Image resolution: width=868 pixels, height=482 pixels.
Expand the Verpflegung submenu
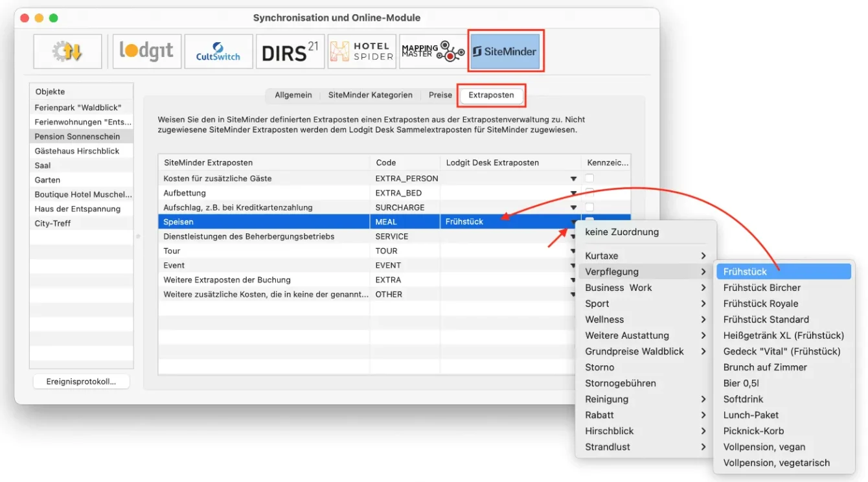click(x=646, y=272)
